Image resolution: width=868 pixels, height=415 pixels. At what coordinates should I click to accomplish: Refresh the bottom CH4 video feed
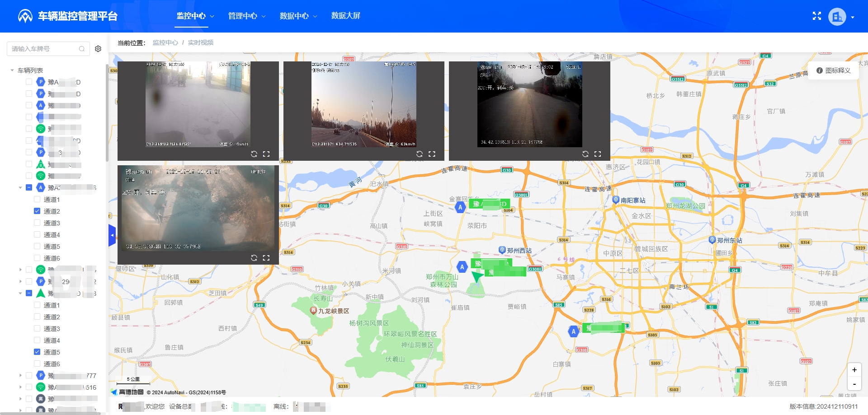(254, 258)
